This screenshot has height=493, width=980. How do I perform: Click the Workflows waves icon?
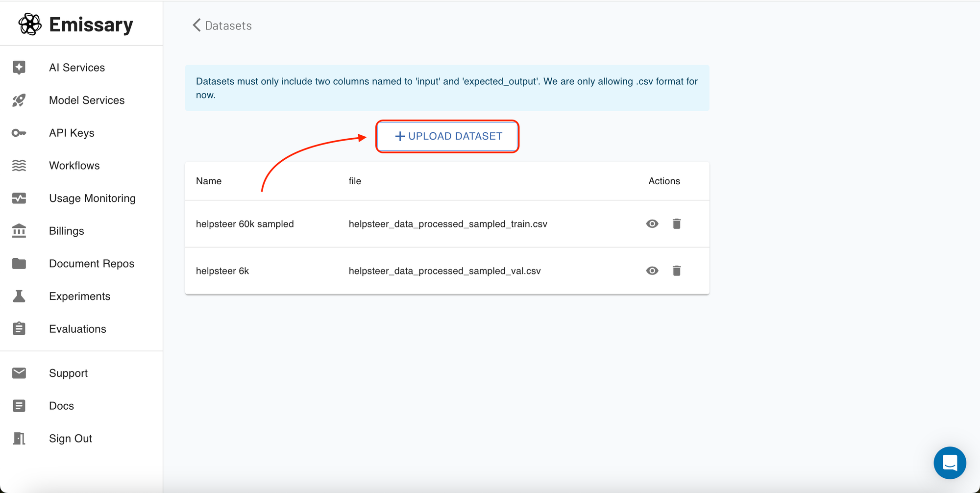(19, 166)
